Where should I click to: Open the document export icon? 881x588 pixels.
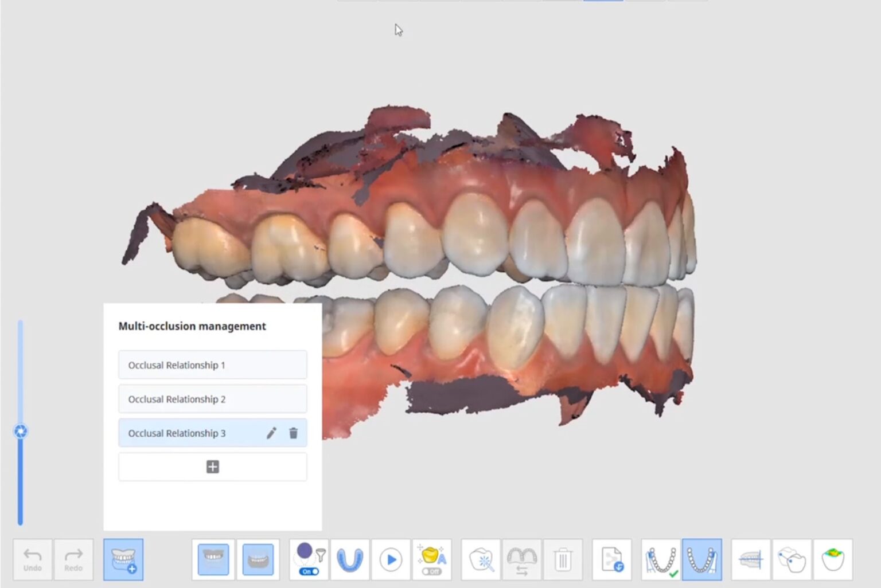click(x=612, y=559)
